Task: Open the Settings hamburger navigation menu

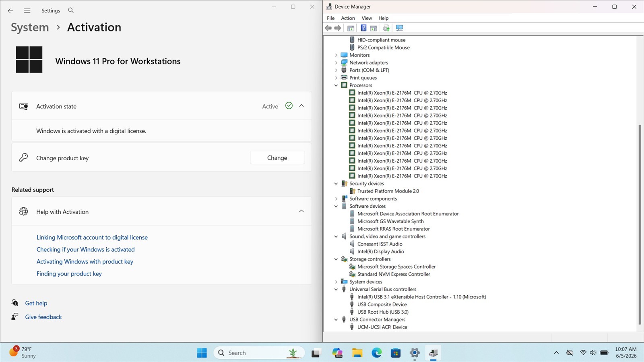Action: (27, 10)
